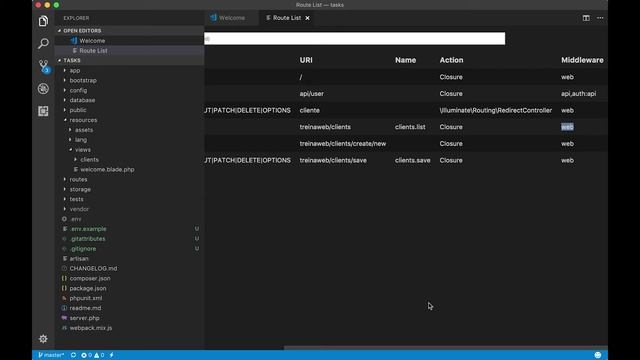Click the horizontal scrollbar of route list
The width and height of the screenshot is (640, 360).
(x=445, y=348)
